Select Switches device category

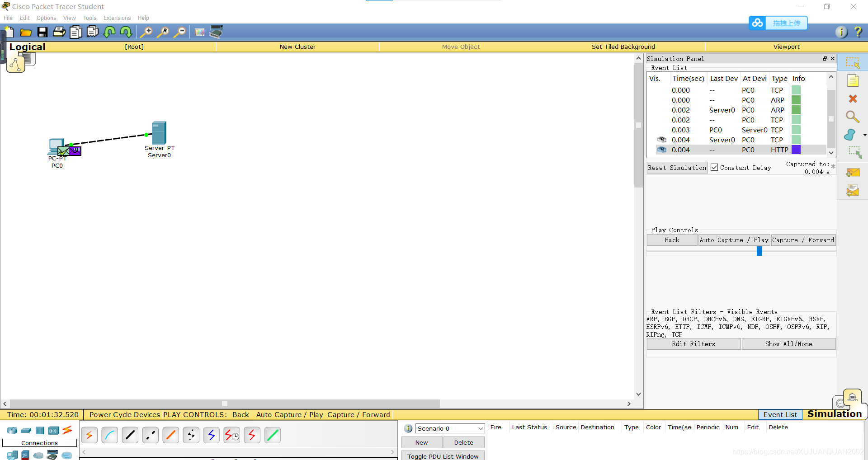click(x=26, y=430)
